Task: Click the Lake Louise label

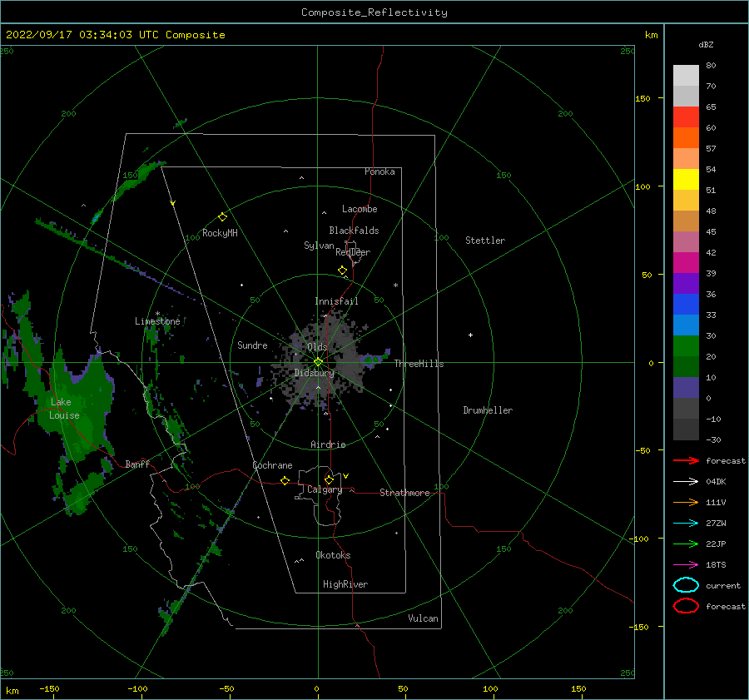Action: (64, 409)
